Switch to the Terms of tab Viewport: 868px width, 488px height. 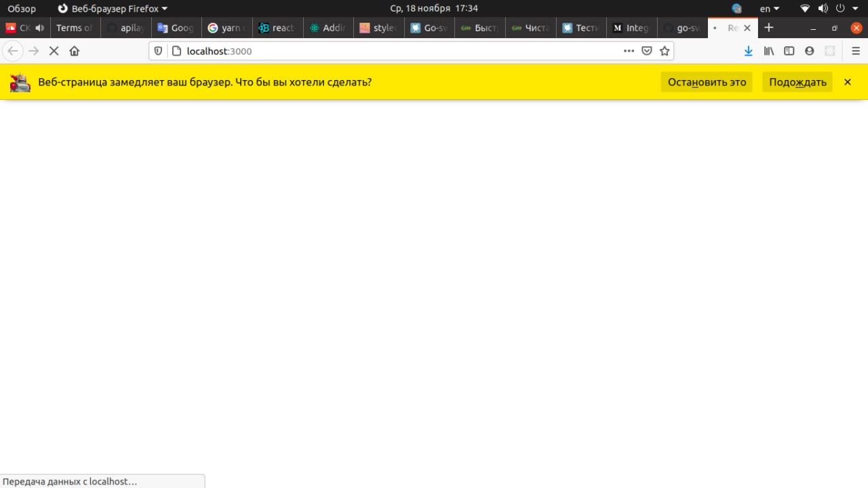click(75, 28)
